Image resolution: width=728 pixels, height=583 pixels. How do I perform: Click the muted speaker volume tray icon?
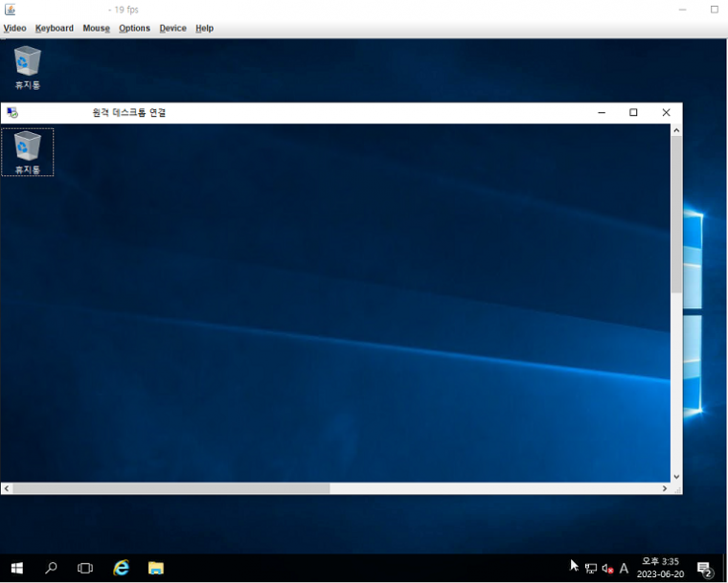(607, 568)
